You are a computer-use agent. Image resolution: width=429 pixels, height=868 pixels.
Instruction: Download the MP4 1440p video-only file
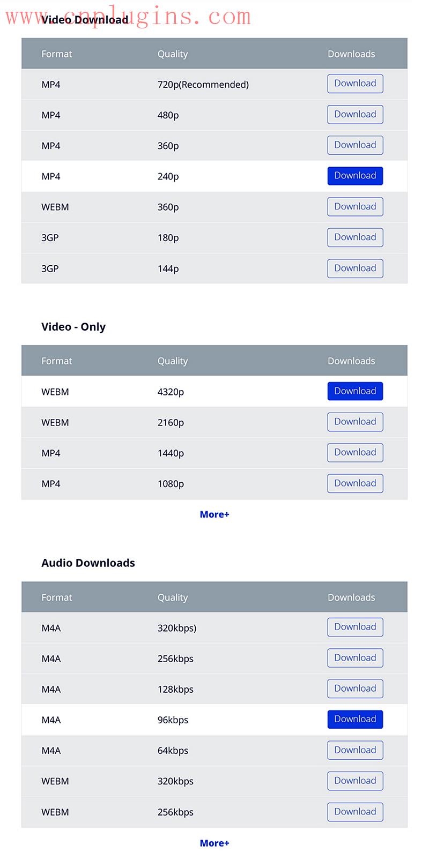pos(355,453)
